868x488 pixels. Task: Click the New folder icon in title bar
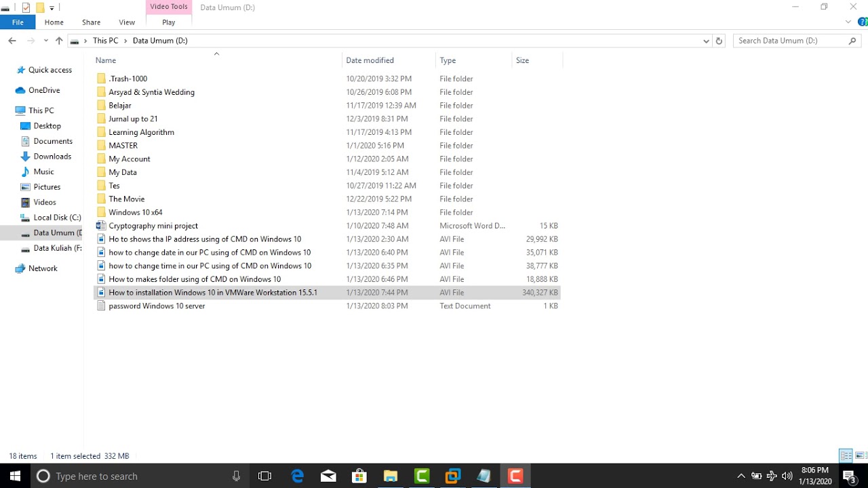[x=40, y=7]
